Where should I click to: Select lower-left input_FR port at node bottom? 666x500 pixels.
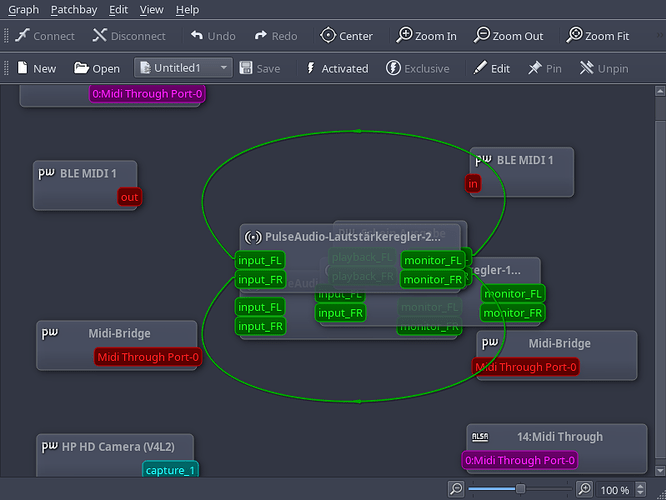coord(260,326)
